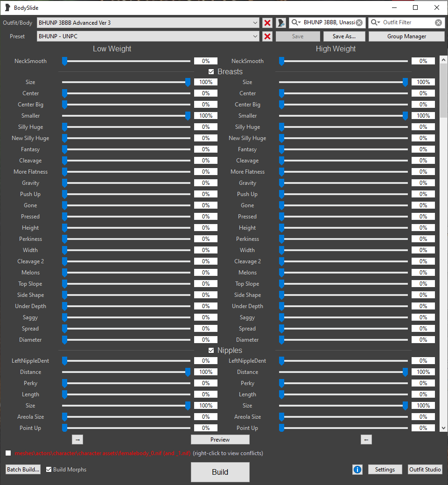Click the Outfit Filter text field
This screenshot has height=485, width=448.
(407, 22)
